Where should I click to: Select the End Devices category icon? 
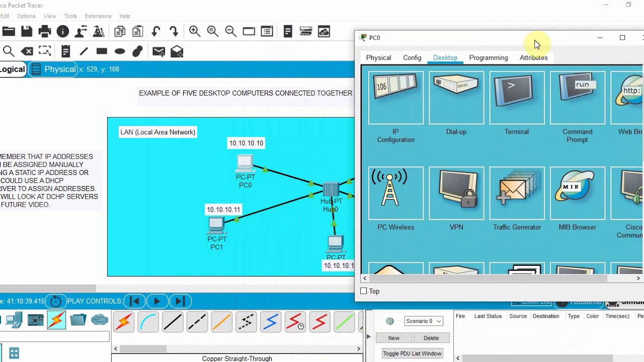[14, 320]
